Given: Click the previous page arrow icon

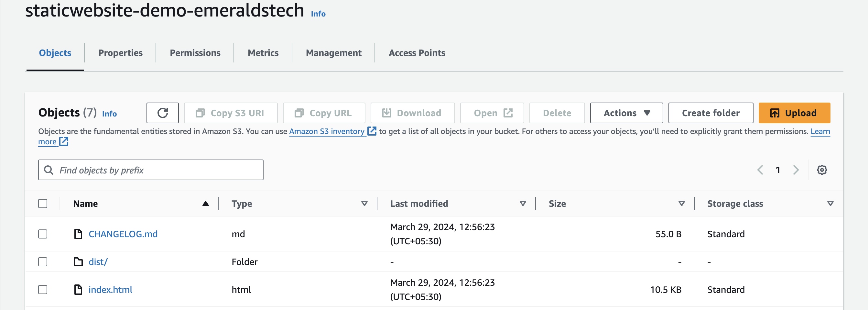Looking at the screenshot, I should [x=760, y=170].
